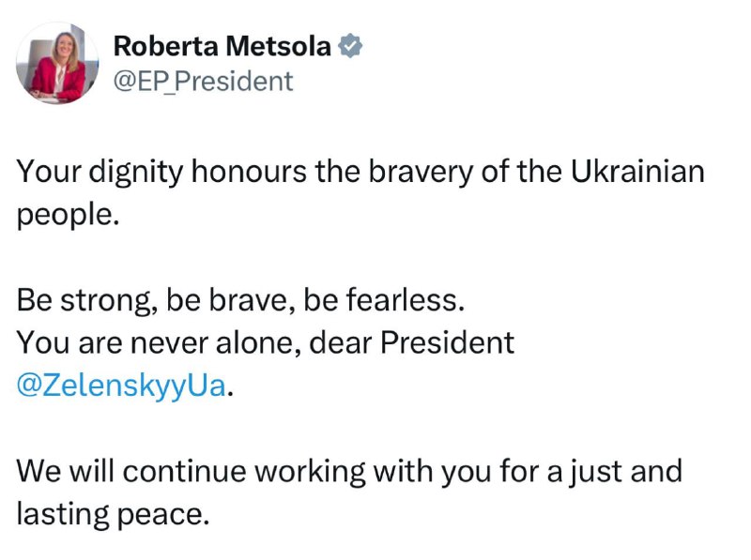Select the words 'lasting peace.' at the end
The height and width of the screenshot is (560, 751).
pyautogui.click(x=113, y=515)
